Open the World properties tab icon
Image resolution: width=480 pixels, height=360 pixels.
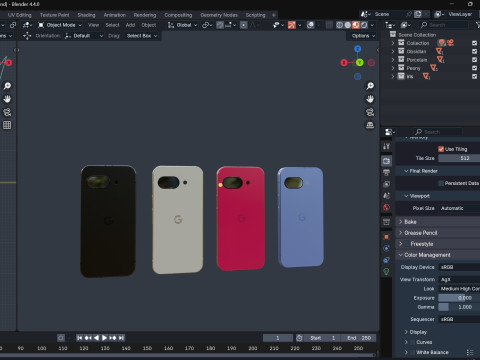(x=386, y=207)
